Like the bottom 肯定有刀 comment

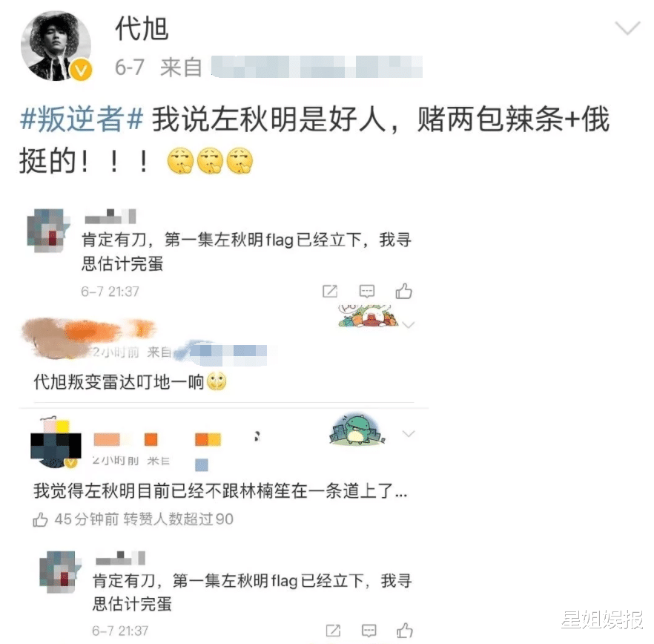[x=405, y=630]
